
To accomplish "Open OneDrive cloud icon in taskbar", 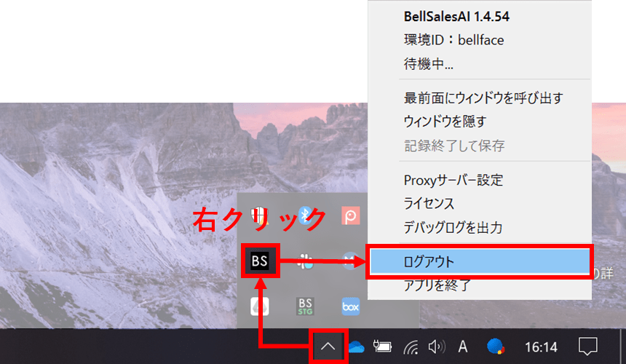I will tap(356, 347).
